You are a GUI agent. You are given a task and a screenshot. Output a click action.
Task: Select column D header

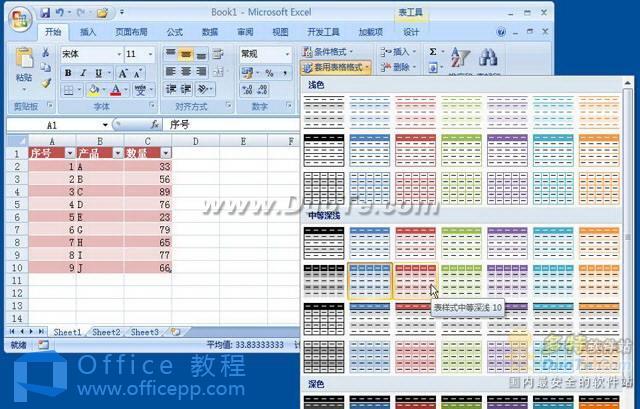click(196, 141)
